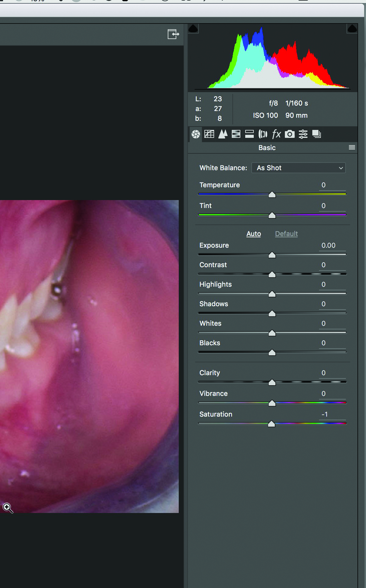Click the Auto tone link
The image size is (366, 588).
pos(253,234)
